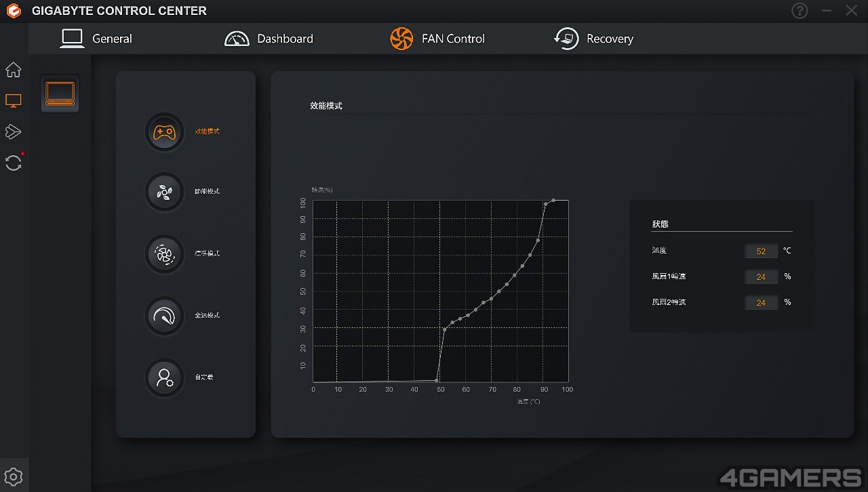Switch to the Dashboard tab
The image size is (868, 492).
click(269, 39)
